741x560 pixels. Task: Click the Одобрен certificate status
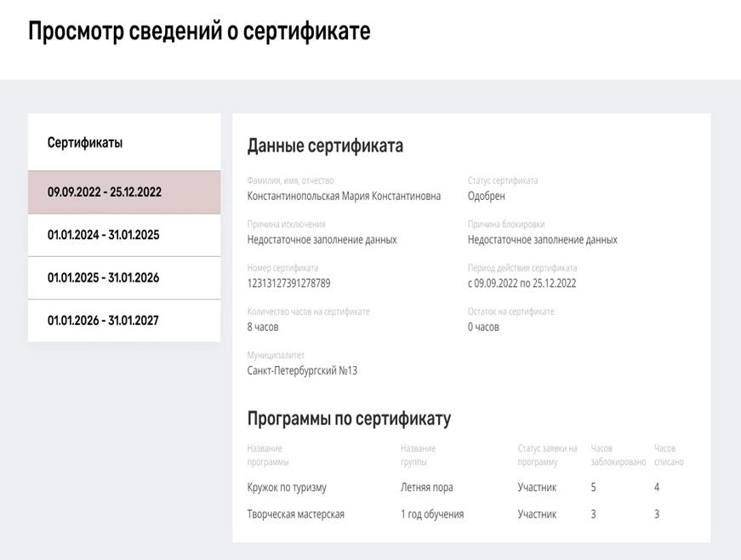pos(487,196)
